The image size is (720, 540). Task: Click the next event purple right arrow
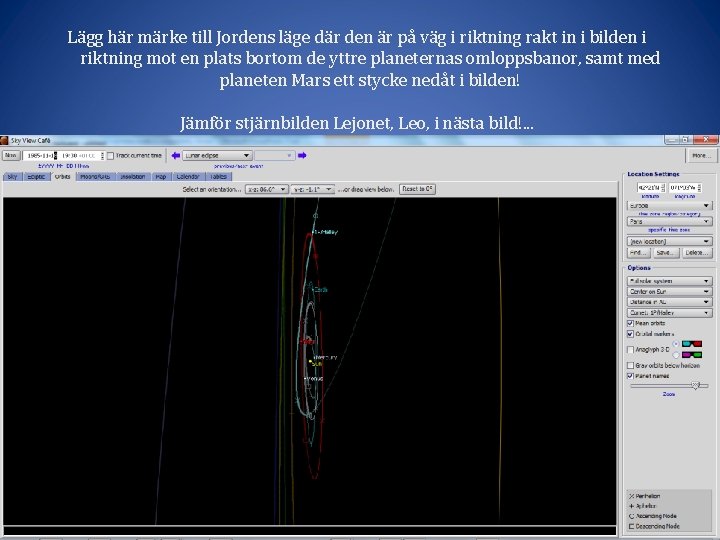[302, 156]
